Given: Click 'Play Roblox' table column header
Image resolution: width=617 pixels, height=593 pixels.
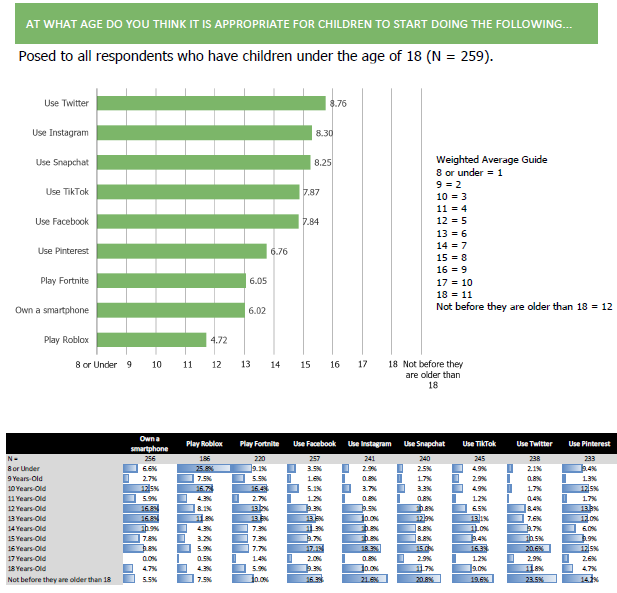Looking at the screenshot, I should [204, 444].
